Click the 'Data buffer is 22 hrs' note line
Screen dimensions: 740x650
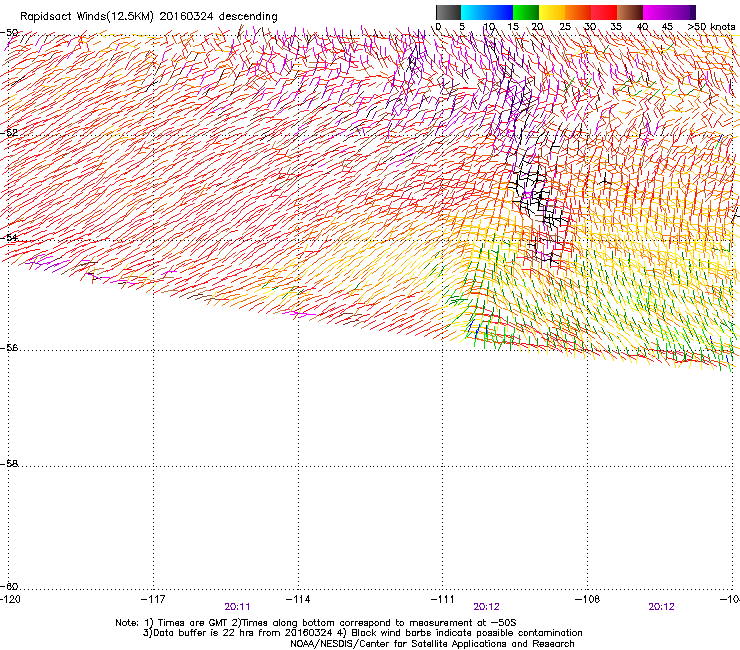pos(362,633)
